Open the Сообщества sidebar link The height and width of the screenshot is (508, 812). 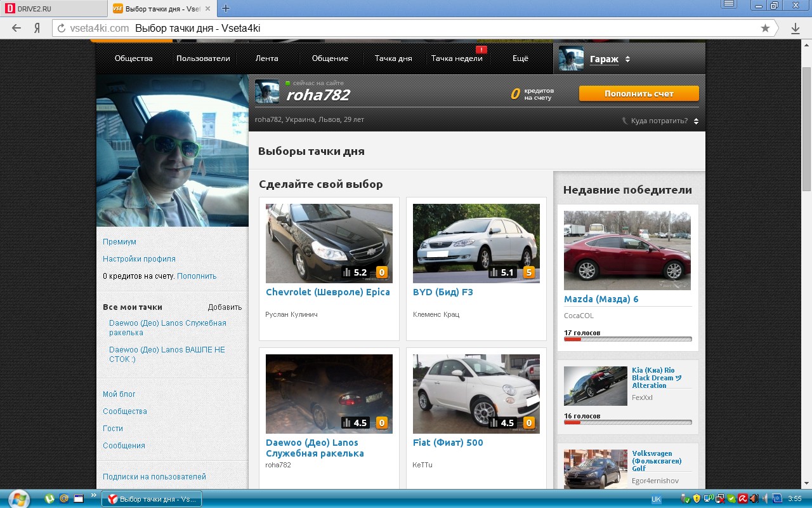click(125, 411)
